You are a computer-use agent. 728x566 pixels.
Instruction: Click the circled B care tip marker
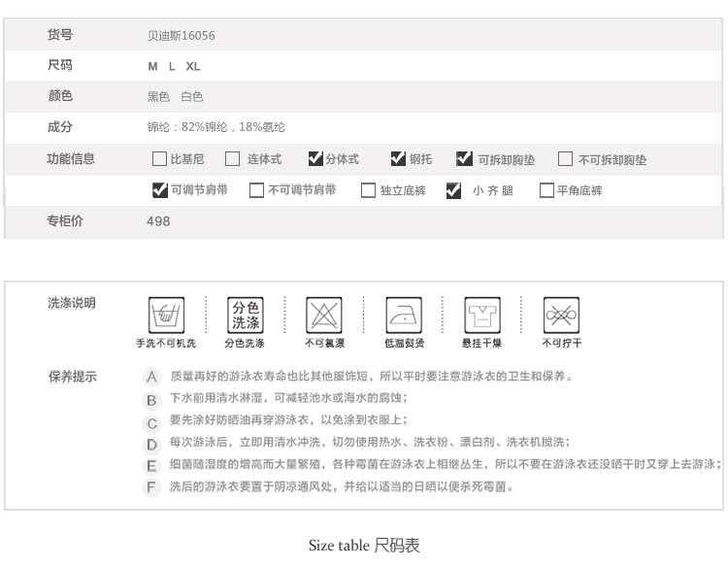[x=151, y=400]
